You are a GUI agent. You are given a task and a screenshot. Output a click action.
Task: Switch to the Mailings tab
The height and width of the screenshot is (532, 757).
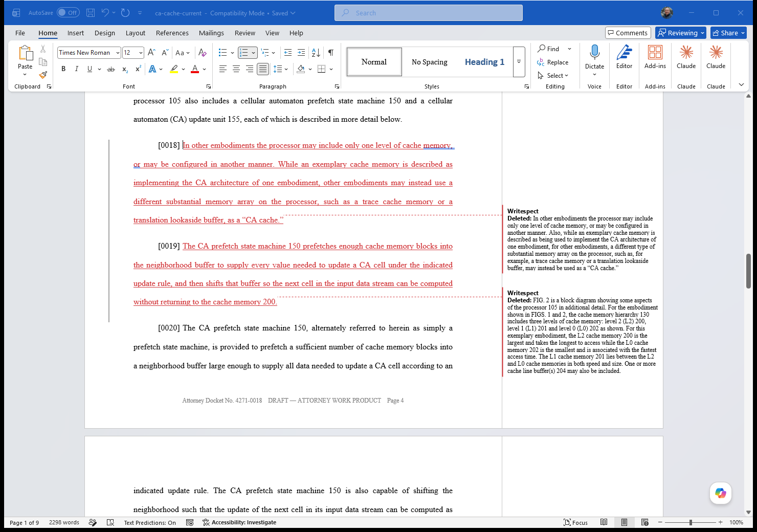211,33
